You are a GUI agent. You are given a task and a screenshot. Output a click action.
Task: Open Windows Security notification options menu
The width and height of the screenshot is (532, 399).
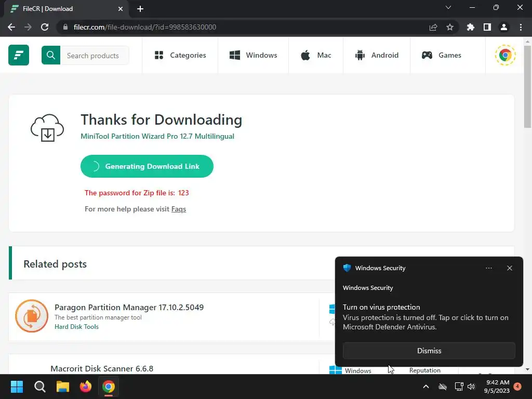coord(488,268)
